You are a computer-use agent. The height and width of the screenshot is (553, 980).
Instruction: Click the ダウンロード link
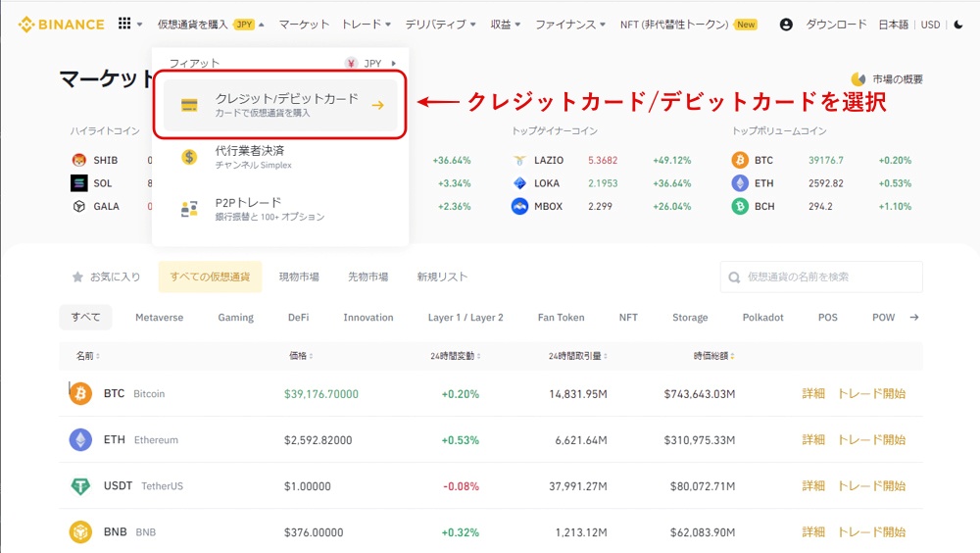[836, 25]
